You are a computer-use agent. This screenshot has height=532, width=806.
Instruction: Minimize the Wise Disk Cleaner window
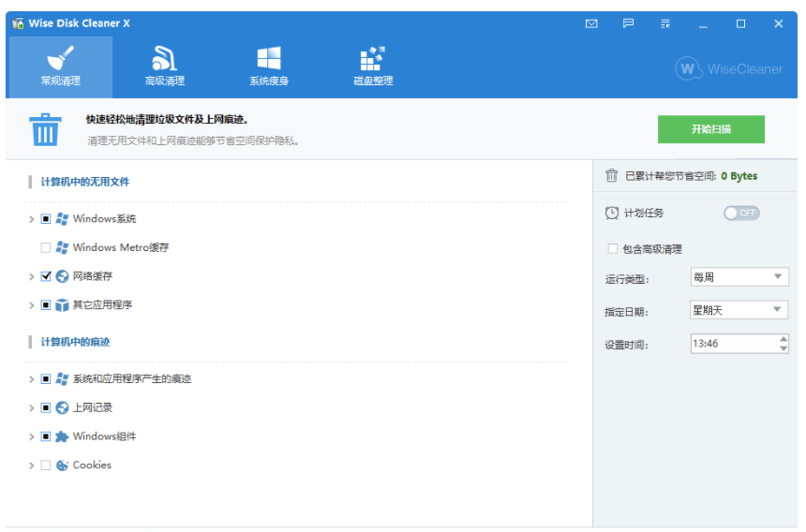703,23
